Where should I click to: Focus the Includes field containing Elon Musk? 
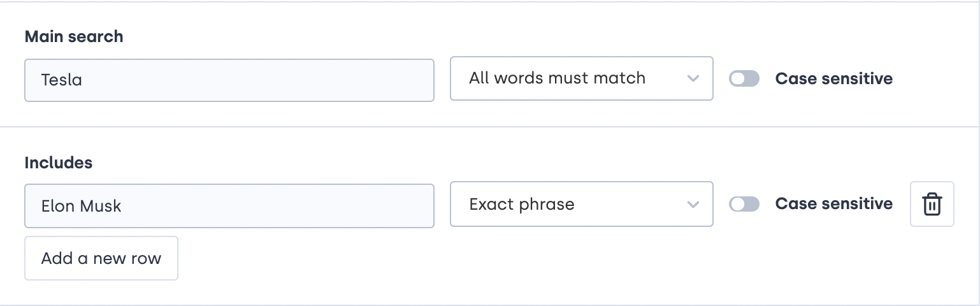click(229, 206)
